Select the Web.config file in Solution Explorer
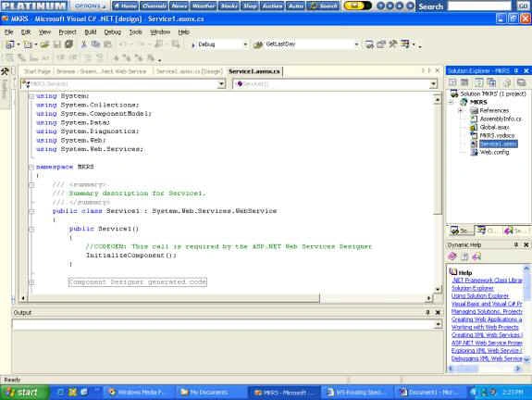Image resolution: width=532 pixels, height=400 pixels. (494, 153)
